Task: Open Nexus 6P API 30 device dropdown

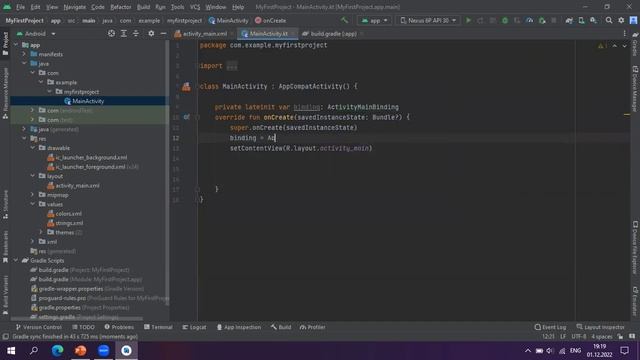Action: 427,20
